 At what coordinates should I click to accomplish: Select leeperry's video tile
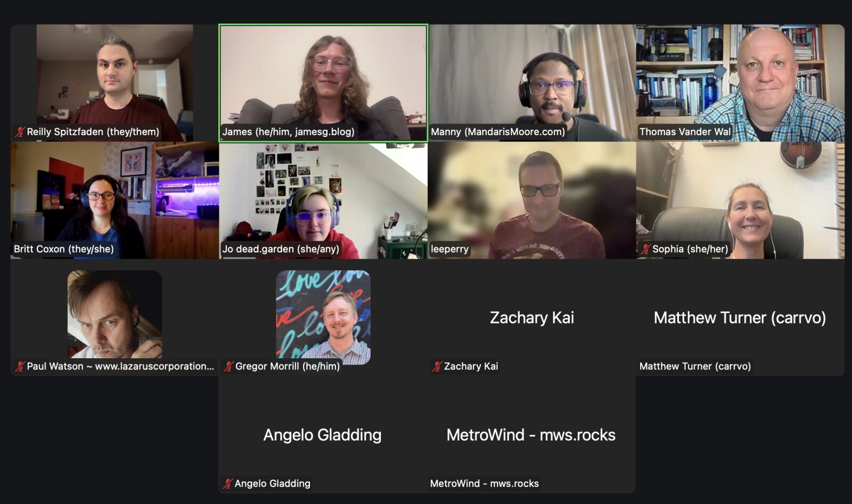(x=532, y=200)
